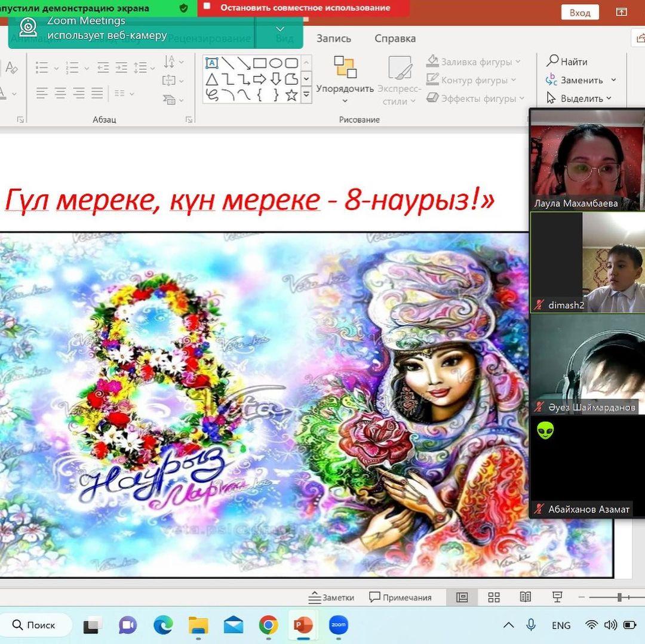This screenshot has width=645, height=644.
Task: Expand the shapes gallery with More button
Action: [x=306, y=95]
